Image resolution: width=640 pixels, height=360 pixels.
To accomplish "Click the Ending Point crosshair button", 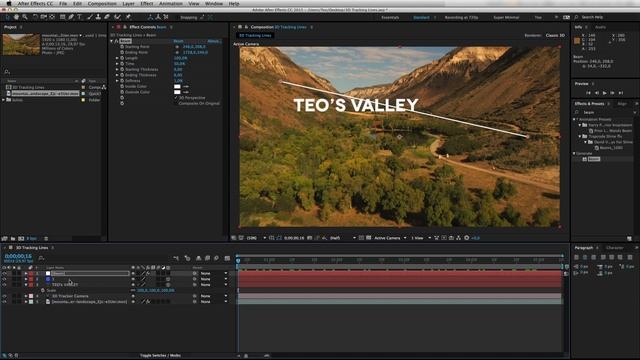I will click(177, 53).
